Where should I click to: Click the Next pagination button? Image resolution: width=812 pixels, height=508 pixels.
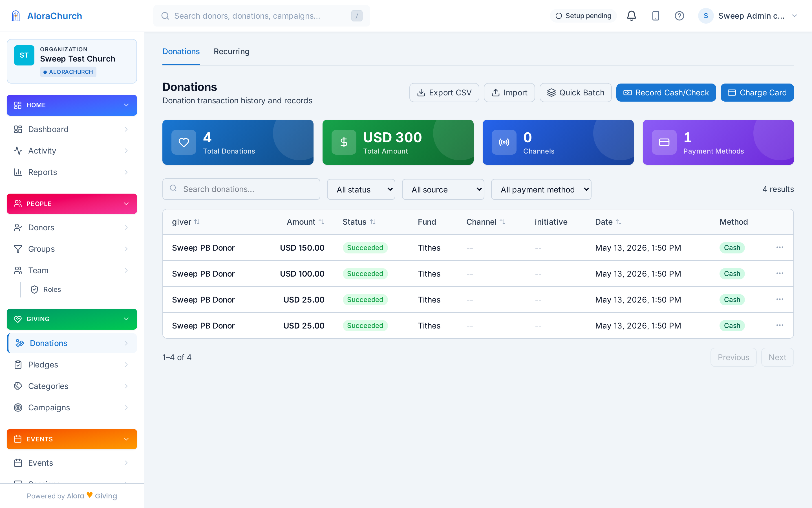tap(777, 357)
